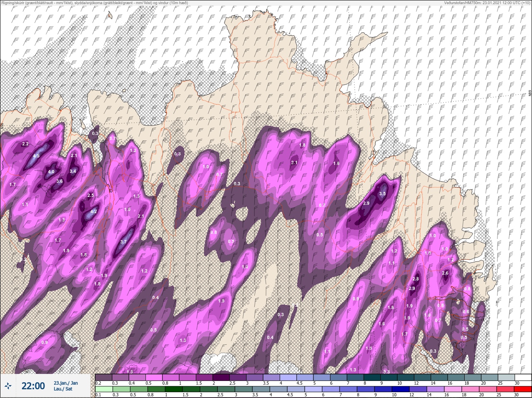Click the 2.8 precipitation value on the map
This screenshot has height=398, width=532.
coord(416,279)
